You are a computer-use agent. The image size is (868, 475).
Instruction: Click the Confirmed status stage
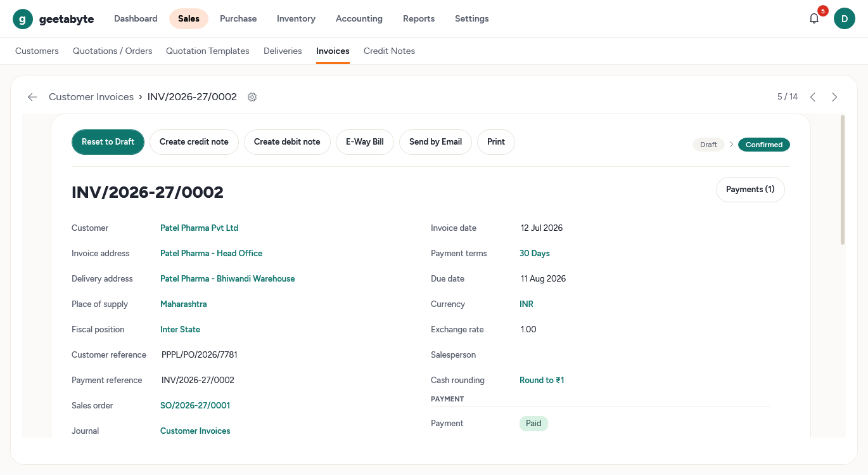click(764, 145)
